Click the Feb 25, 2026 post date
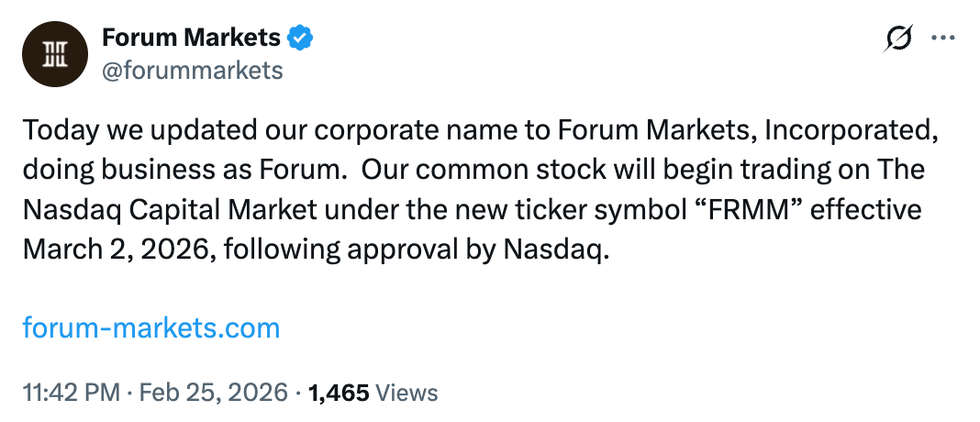The height and width of the screenshot is (422, 980). click(x=213, y=393)
